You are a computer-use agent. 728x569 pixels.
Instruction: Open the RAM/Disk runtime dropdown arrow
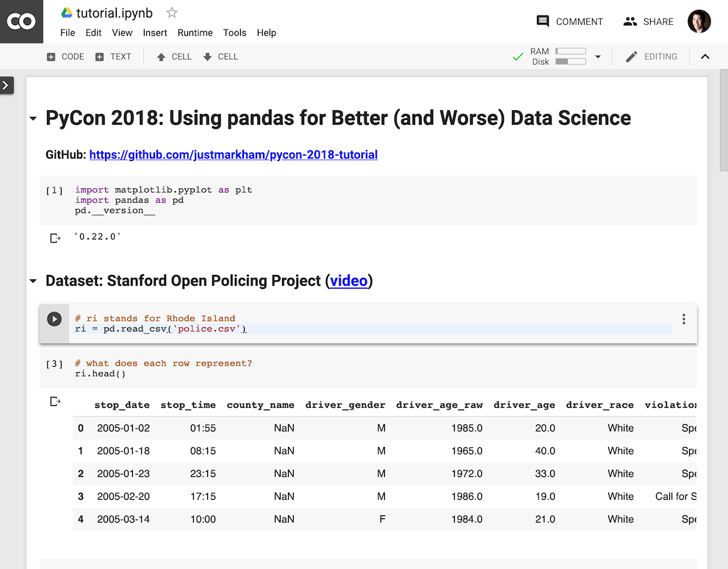click(598, 57)
